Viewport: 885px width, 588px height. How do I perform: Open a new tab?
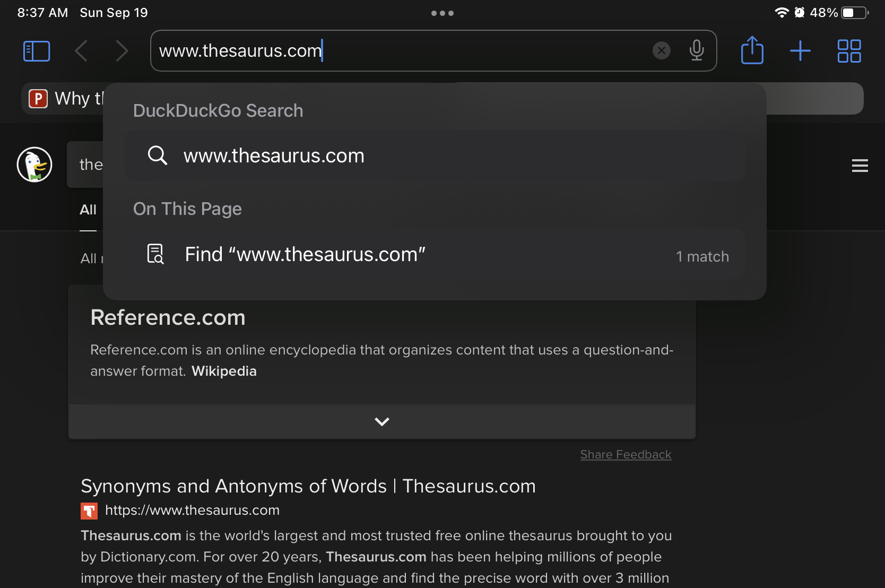(800, 51)
